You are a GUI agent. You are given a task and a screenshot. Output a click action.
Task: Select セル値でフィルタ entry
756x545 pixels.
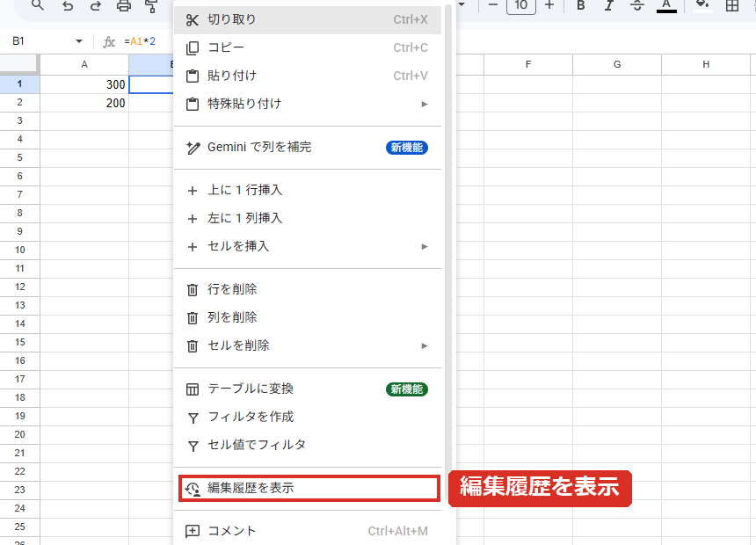pos(308,445)
